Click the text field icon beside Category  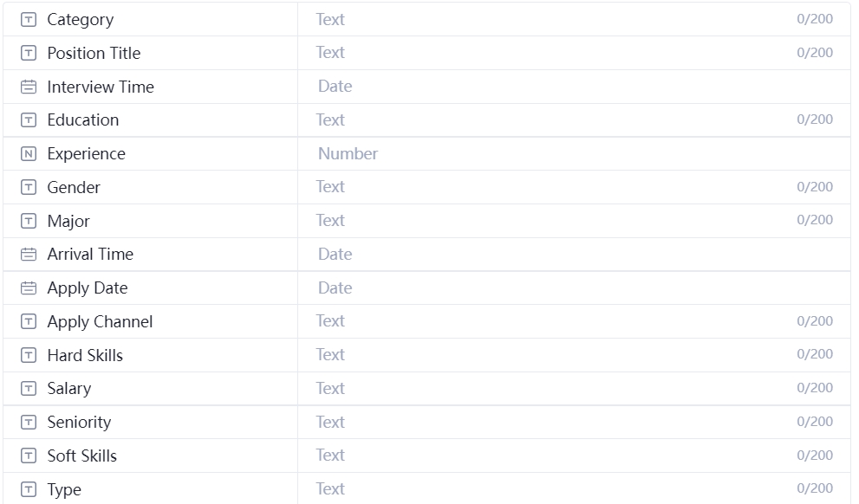[x=29, y=19]
